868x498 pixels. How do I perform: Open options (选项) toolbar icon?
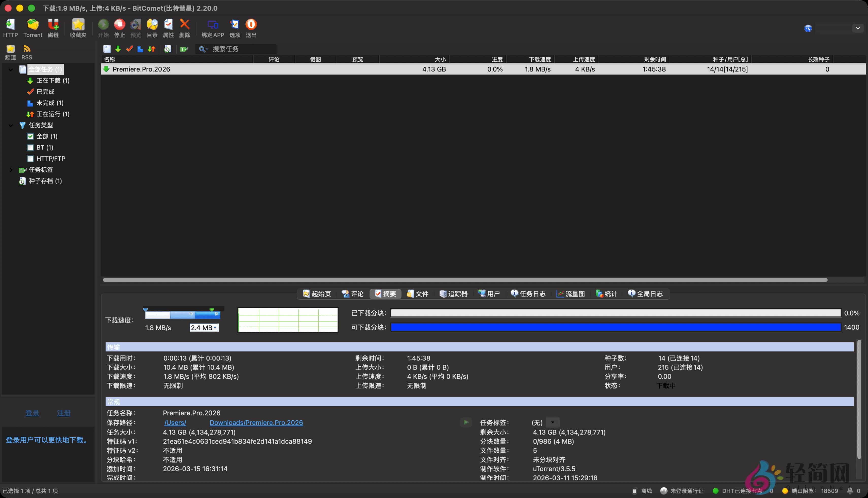235,25
